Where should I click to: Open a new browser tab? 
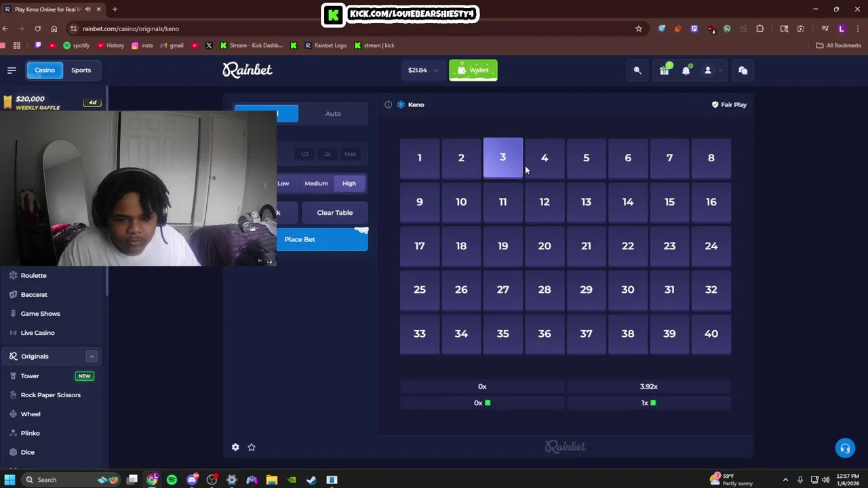point(115,9)
